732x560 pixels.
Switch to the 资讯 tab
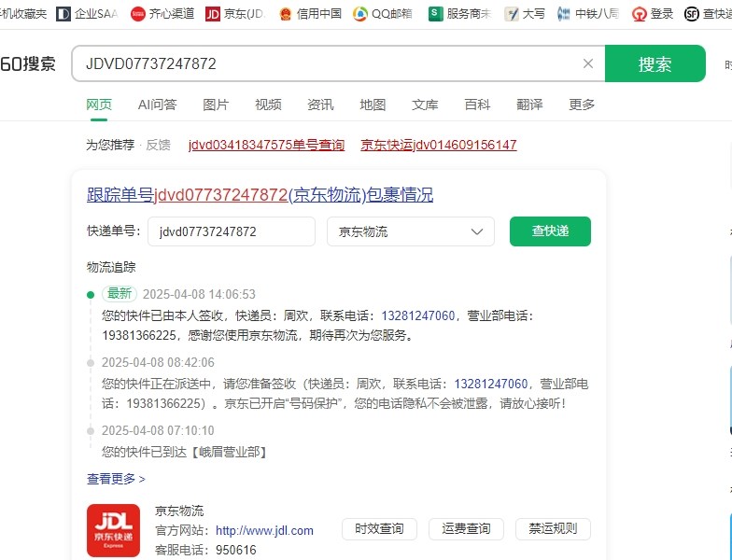click(320, 105)
